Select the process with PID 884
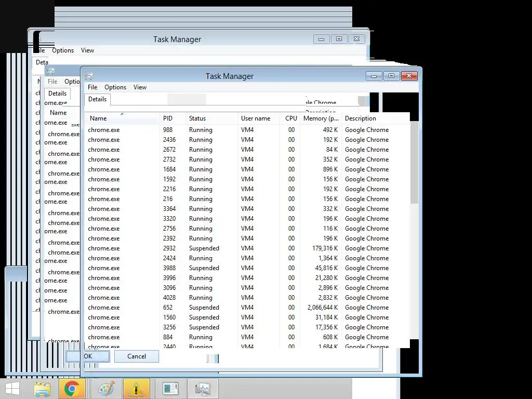532x399 pixels. 247,337
